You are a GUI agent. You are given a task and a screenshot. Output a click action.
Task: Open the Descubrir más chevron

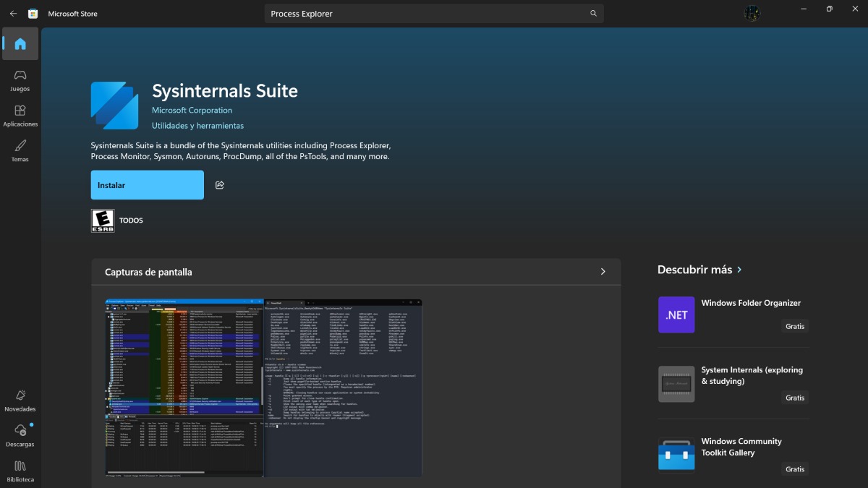(739, 269)
